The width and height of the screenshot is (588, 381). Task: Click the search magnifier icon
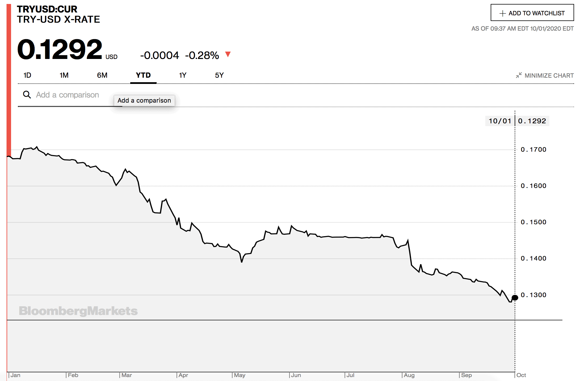27,95
